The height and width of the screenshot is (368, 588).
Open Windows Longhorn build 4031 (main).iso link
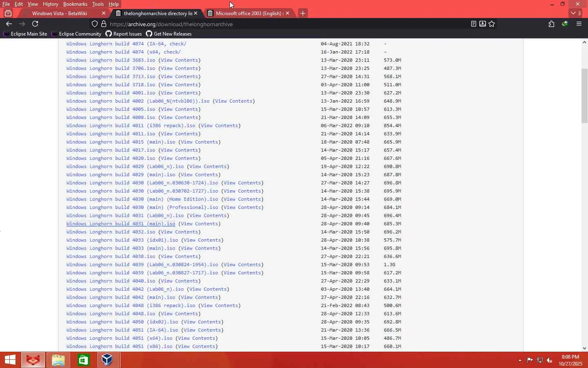(121, 224)
